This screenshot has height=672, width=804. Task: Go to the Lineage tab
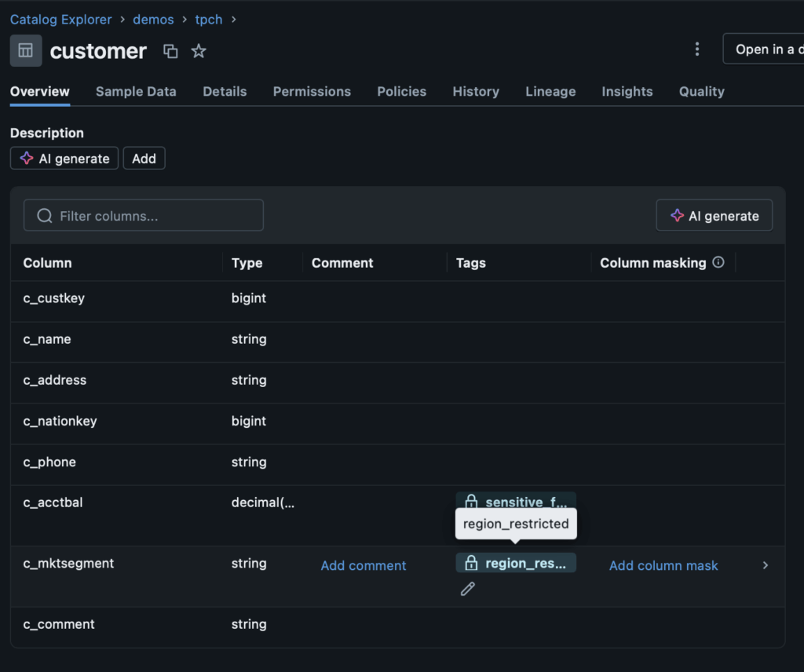(550, 92)
